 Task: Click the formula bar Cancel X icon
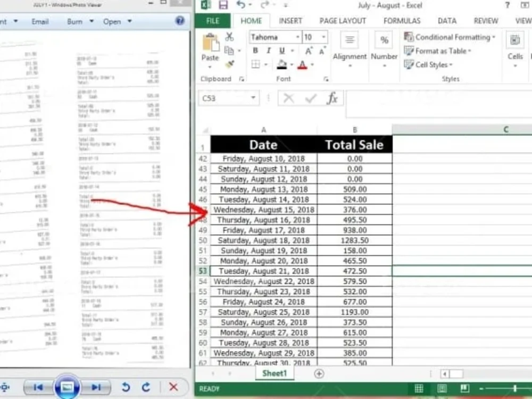pyautogui.click(x=289, y=98)
